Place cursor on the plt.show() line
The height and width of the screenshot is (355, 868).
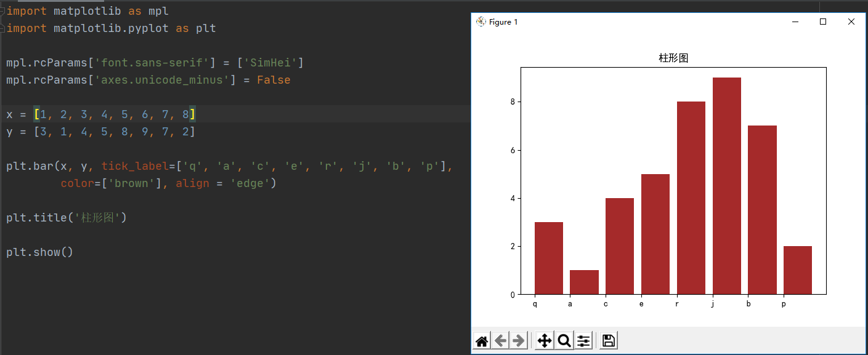[40, 252]
